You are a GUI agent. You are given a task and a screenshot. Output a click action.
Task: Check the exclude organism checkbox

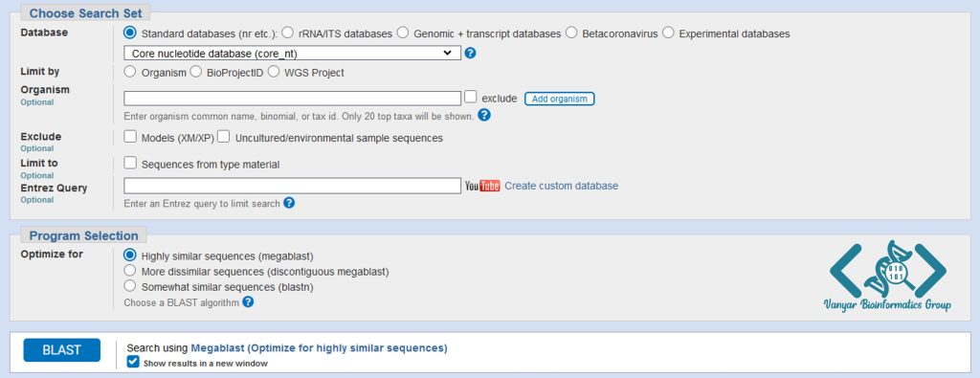point(471,97)
